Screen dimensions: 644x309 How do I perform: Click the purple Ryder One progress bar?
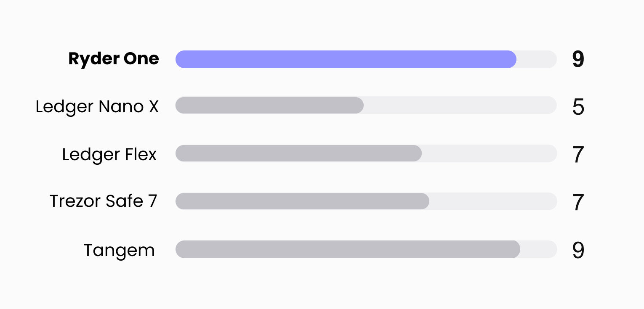(x=346, y=59)
